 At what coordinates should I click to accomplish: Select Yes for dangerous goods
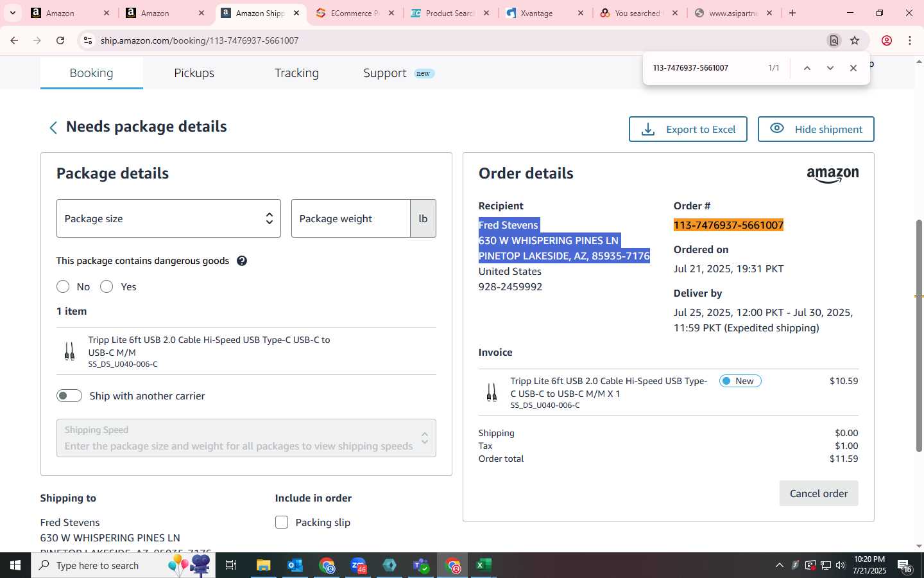click(107, 286)
